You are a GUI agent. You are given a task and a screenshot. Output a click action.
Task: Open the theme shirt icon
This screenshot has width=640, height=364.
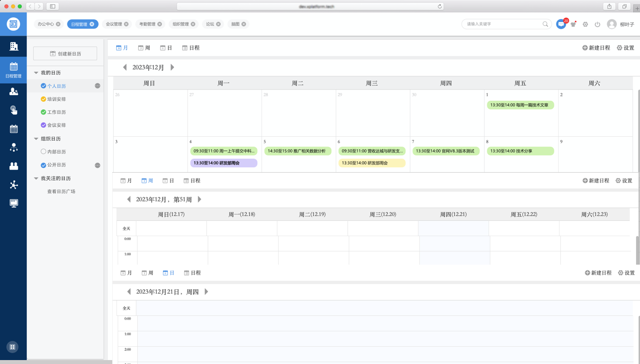point(573,24)
